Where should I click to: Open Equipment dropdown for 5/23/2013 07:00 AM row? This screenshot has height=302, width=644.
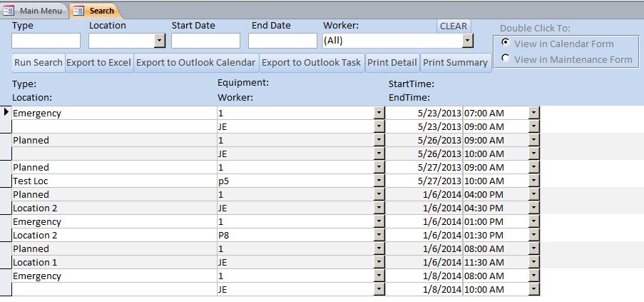(379, 113)
